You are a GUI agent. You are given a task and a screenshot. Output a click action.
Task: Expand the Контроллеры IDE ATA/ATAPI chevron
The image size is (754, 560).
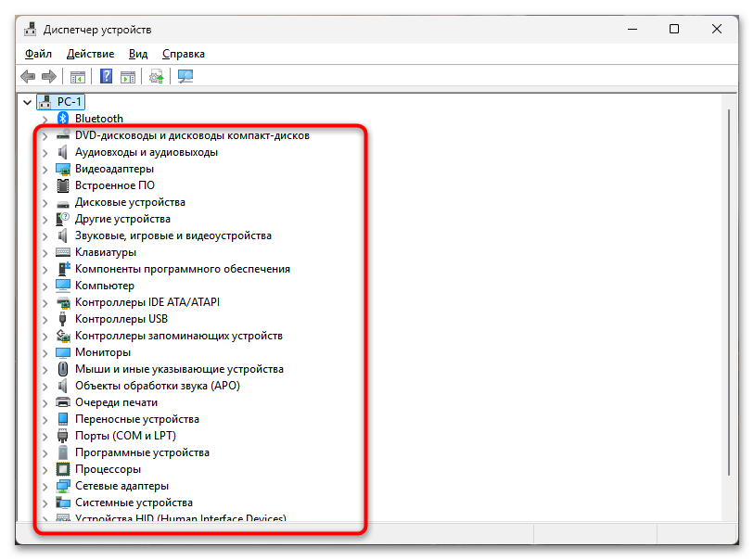pyautogui.click(x=45, y=303)
